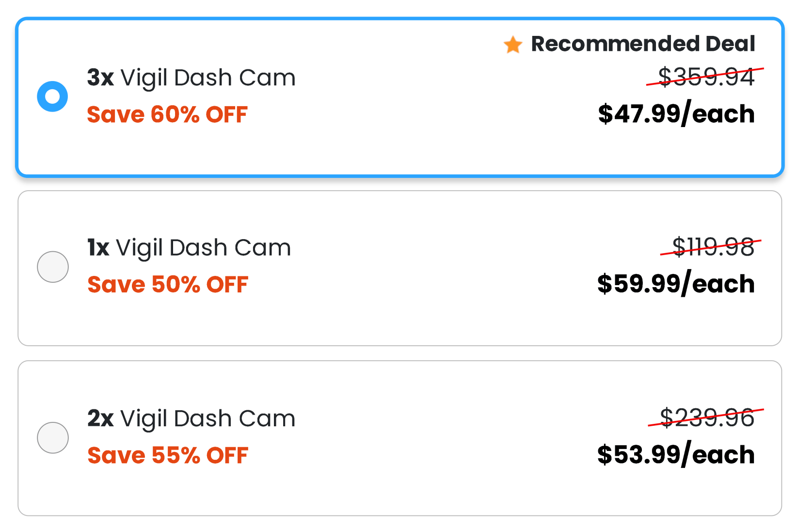Image resolution: width=798 pixels, height=532 pixels.
Task: Click the 1x Vigil Dash Cam title
Action: coord(188,247)
